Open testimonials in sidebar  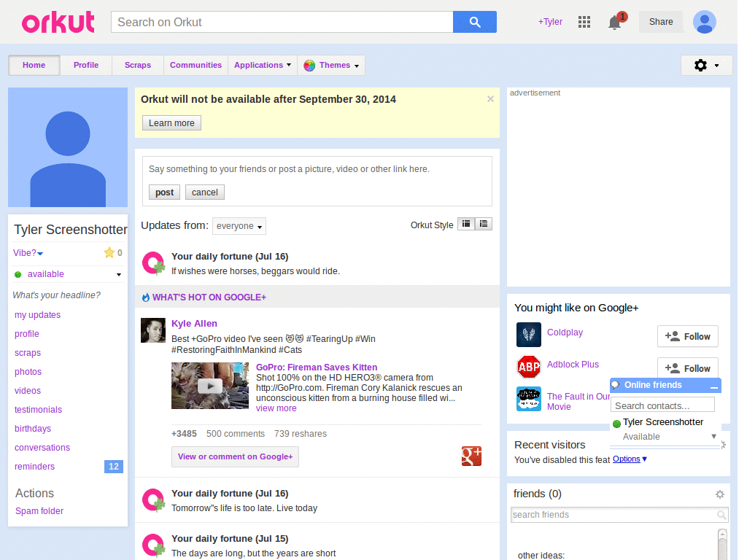tap(38, 410)
